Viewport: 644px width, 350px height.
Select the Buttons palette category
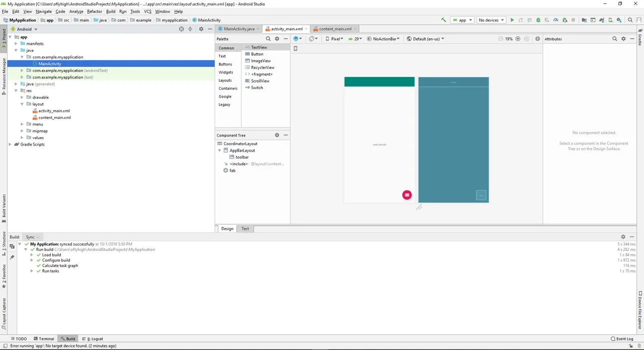click(225, 64)
